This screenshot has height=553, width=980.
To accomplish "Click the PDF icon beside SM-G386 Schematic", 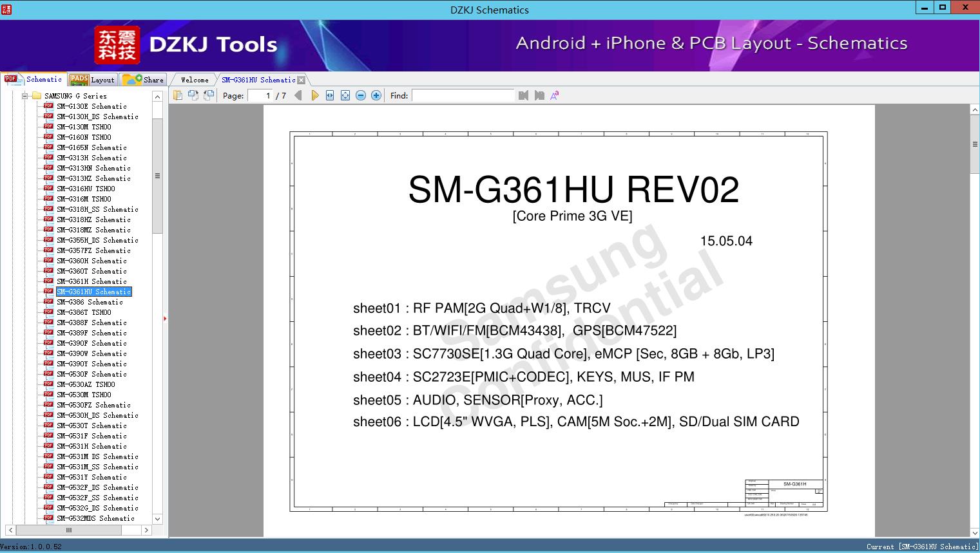I will 48,302.
